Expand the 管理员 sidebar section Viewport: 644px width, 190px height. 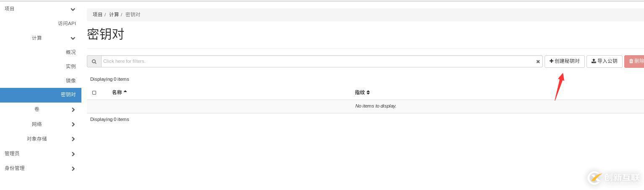click(x=73, y=154)
